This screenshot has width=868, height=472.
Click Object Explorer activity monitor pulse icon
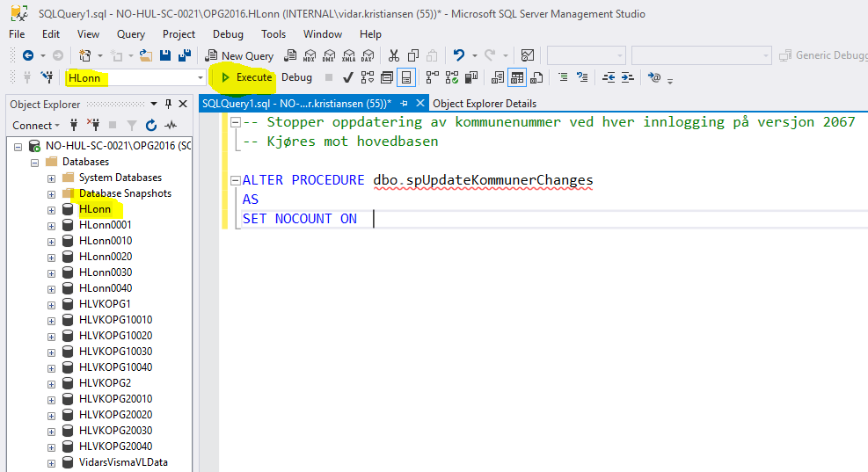pyautogui.click(x=171, y=125)
